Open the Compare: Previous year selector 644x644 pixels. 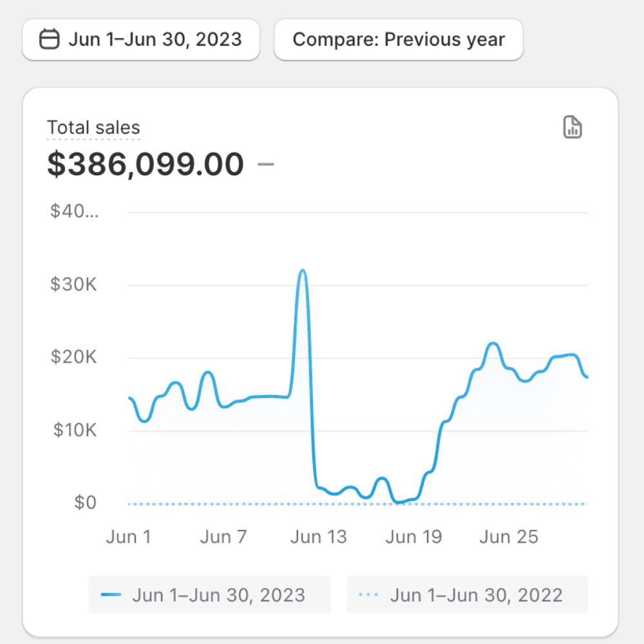(399, 39)
